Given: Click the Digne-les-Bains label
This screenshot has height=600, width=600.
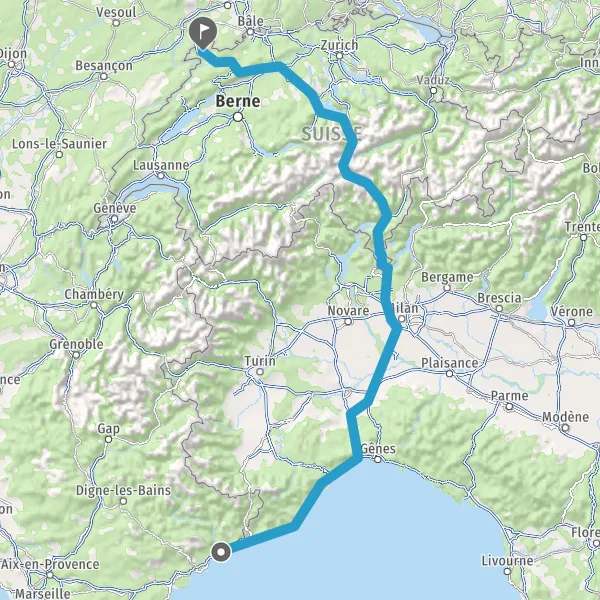Looking at the screenshot, I should click(123, 491).
